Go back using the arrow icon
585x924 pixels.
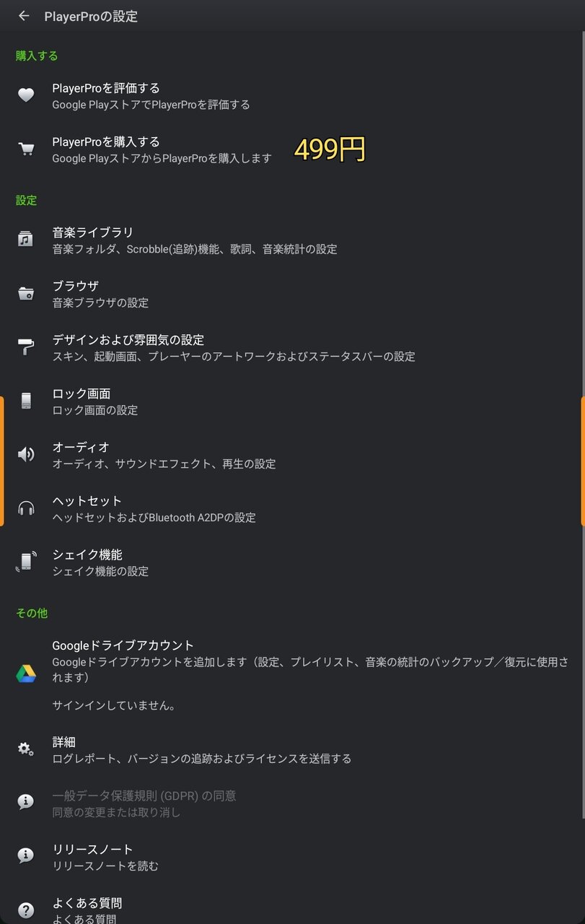(25, 16)
